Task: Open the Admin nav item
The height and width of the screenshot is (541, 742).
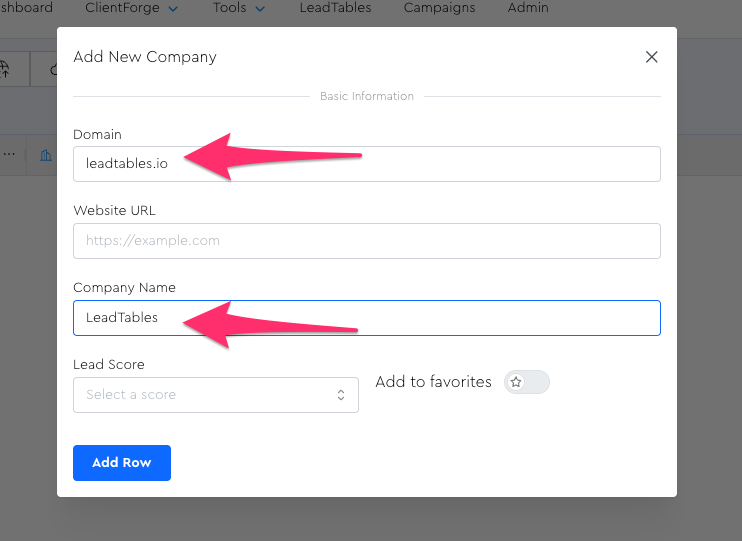Action: (x=528, y=8)
